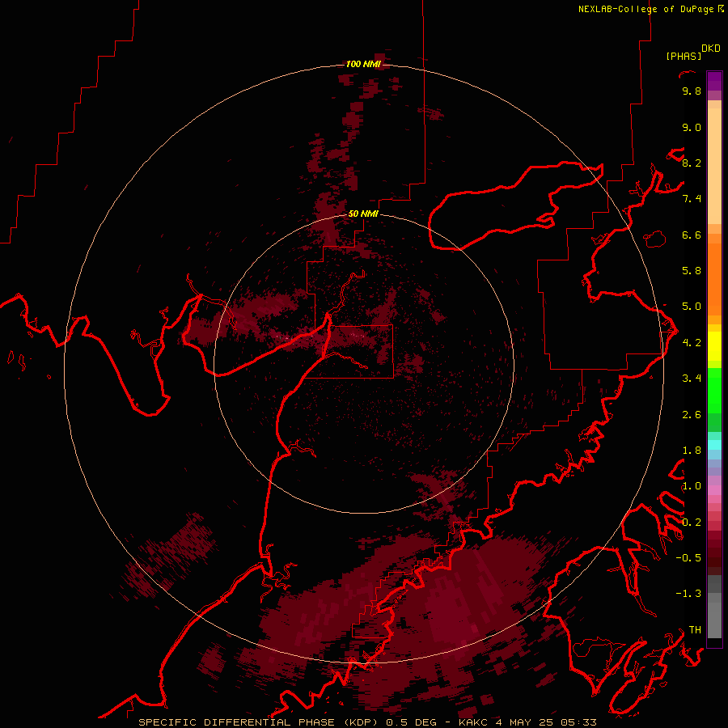This screenshot has width=728, height=728.
Task: Click the 7.4 value on the KDP scale
Action: [692, 199]
